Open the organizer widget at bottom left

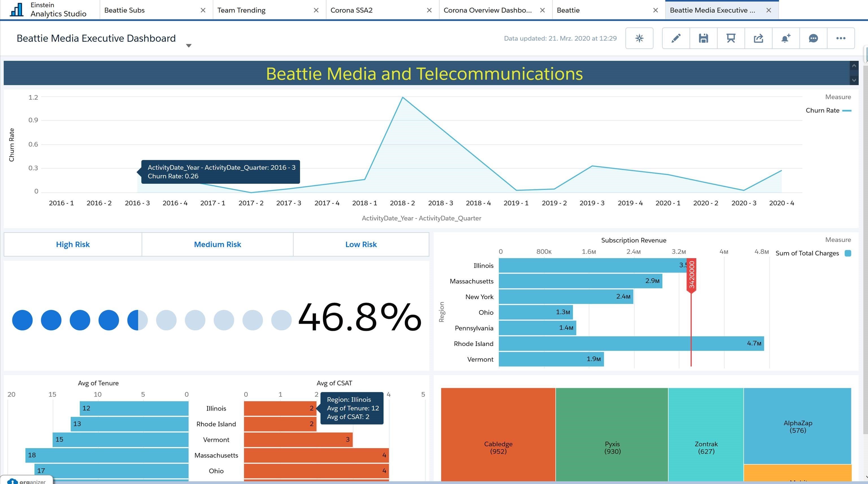click(x=26, y=480)
